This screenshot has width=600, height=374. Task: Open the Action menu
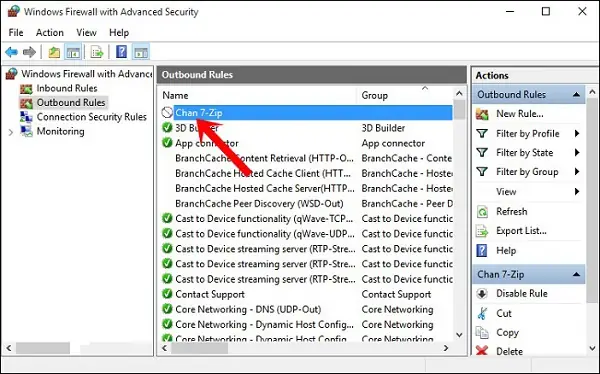[50, 33]
